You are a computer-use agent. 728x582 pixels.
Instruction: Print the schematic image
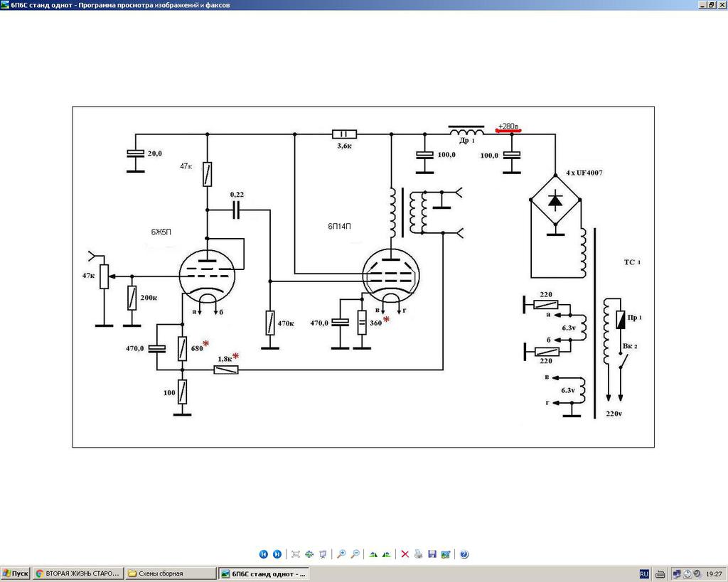click(x=418, y=554)
